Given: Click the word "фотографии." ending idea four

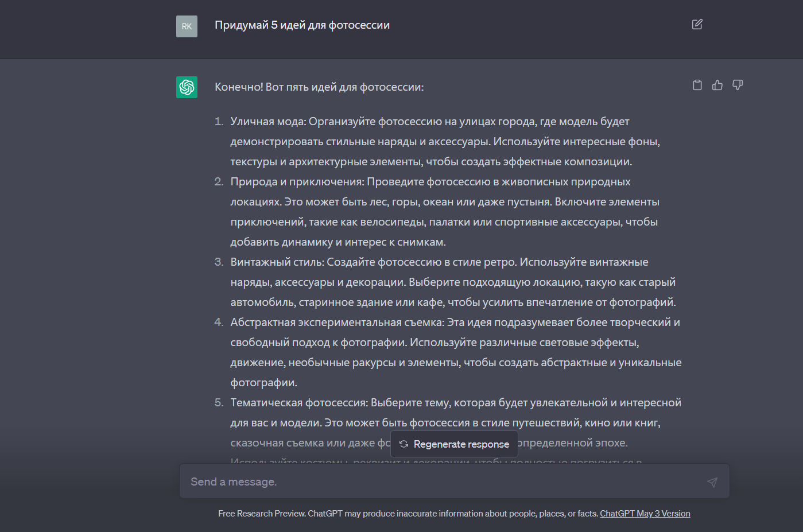Looking at the screenshot, I should [263, 383].
